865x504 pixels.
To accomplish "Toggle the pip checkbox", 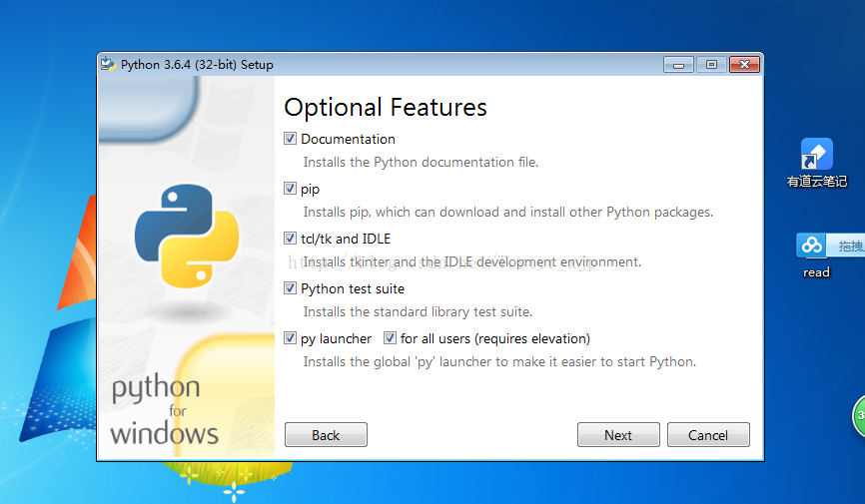I will 291,189.
